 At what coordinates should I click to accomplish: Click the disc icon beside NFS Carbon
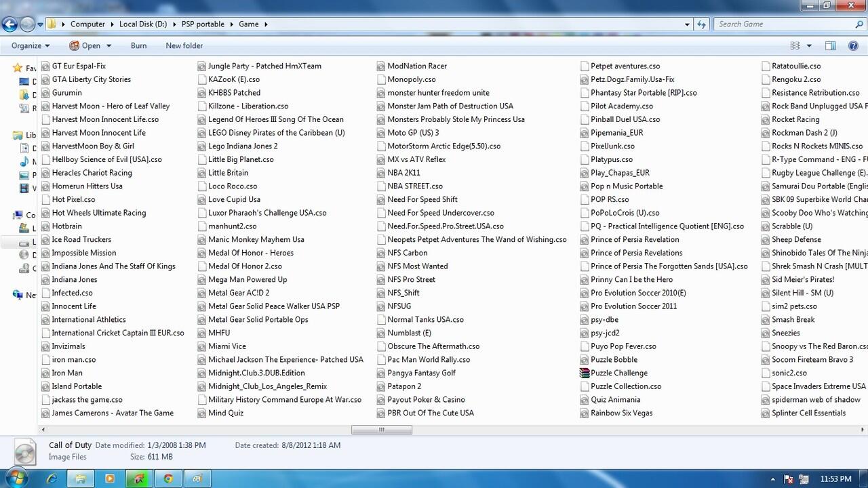(382, 253)
